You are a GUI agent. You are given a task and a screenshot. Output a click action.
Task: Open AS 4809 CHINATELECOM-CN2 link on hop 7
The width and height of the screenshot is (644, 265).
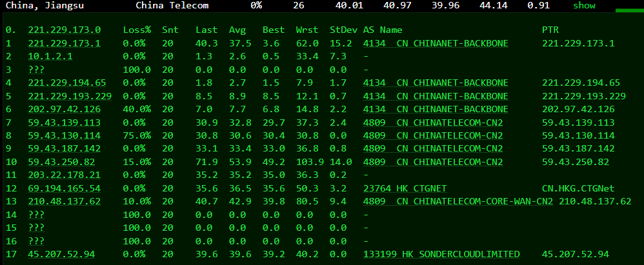click(x=433, y=123)
